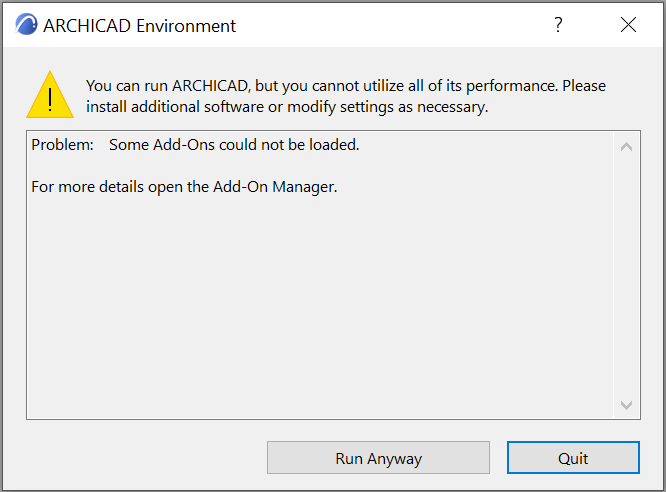This screenshot has width=666, height=492.
Task: Click the ARCHICAD logo in title bar
Action: [x=27, y=25]
